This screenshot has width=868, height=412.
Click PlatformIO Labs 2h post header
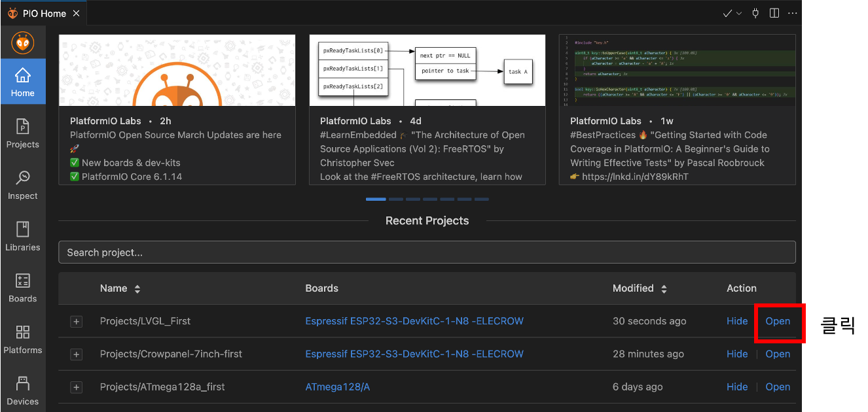[x=121, y=121]
